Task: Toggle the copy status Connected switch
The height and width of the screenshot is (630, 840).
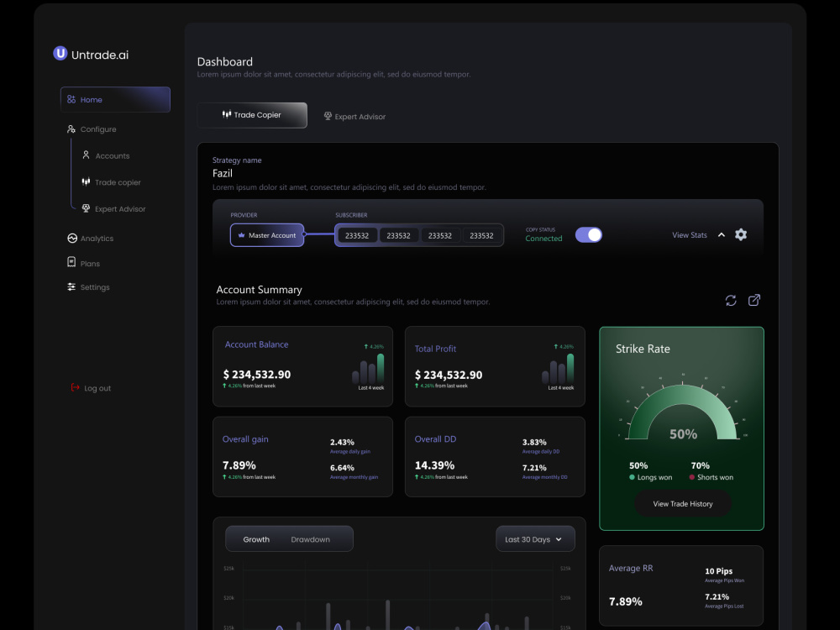Action: click(x=588, y=234)
